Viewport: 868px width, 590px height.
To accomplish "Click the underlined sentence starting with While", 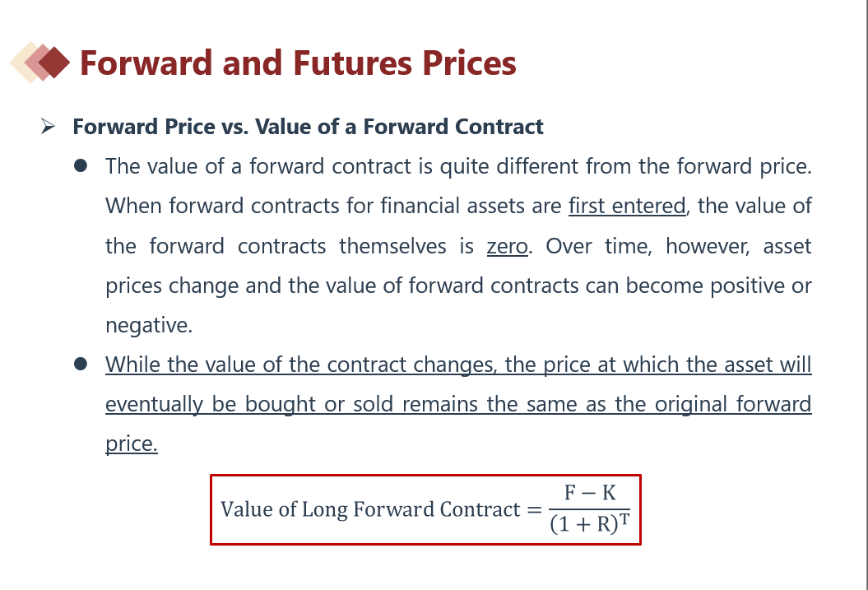I will coord(458,365).
